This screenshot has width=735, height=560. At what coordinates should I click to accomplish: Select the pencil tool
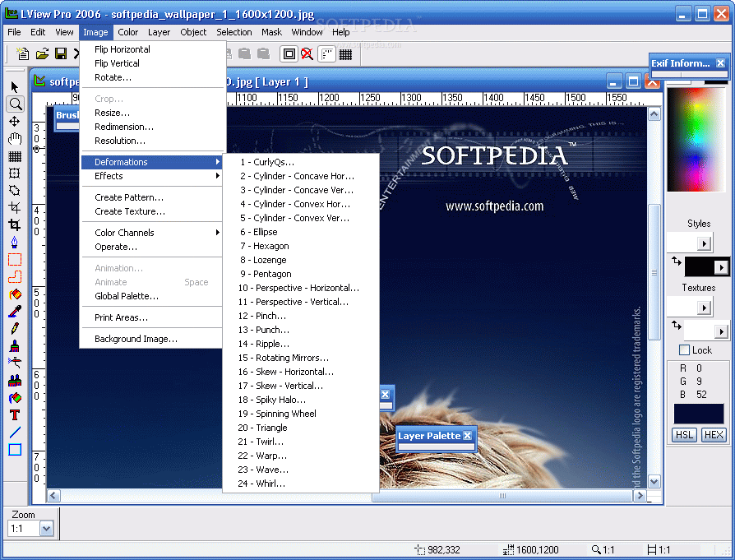(x=15, y=329)
